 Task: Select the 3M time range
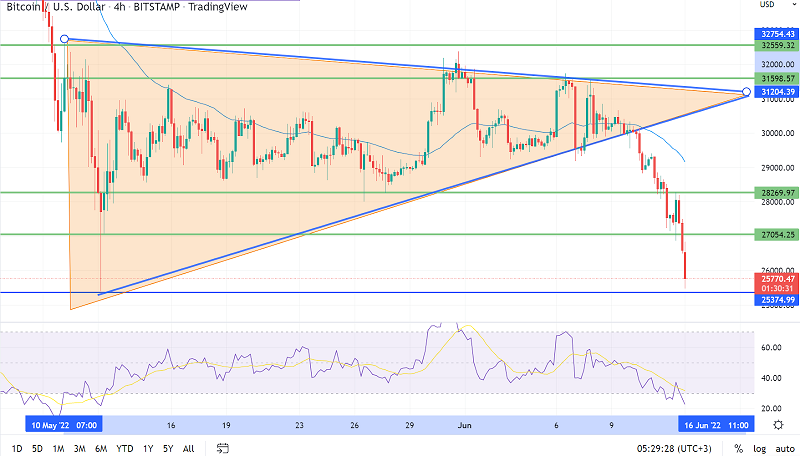click(79, 448)
